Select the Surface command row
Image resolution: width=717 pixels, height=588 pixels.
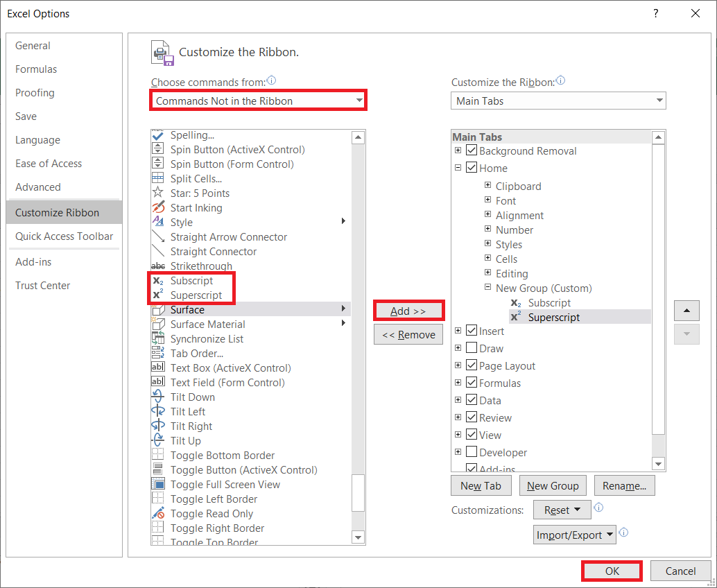251,309
